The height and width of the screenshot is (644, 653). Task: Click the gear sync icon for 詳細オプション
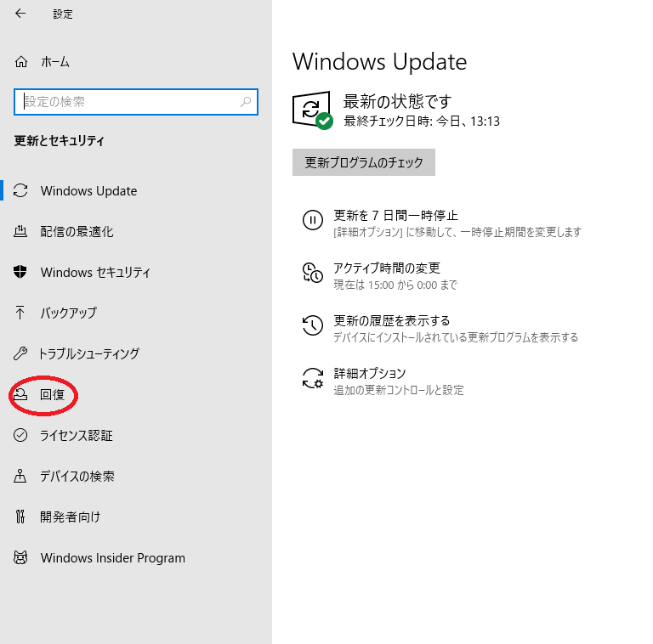coord(312,378)
